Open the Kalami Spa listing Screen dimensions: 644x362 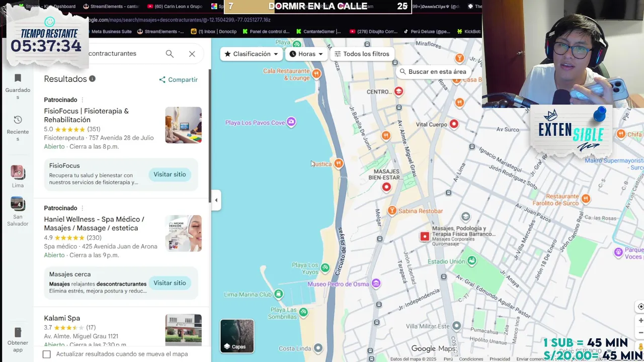click(x=62, y=318)
